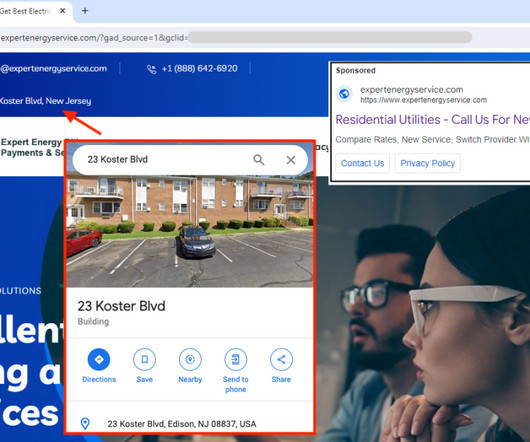Screen dimensions: 530x442
Task: Open the https://www.expertenergyservice.com ad URL
Action: (424, 100)
